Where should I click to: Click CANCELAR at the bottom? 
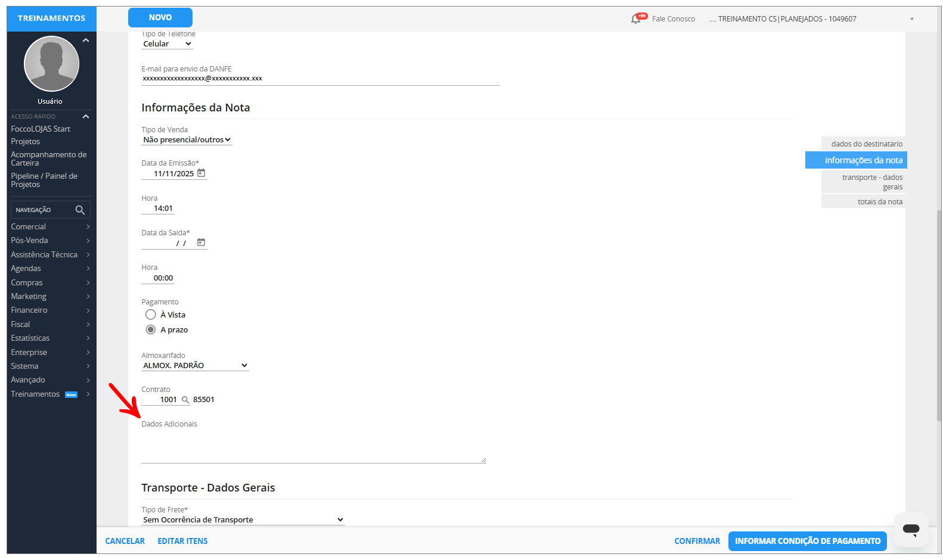coord(125,542)
